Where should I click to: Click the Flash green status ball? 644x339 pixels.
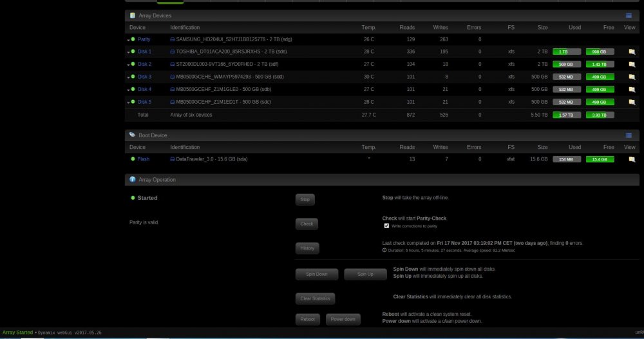(133, 159)
